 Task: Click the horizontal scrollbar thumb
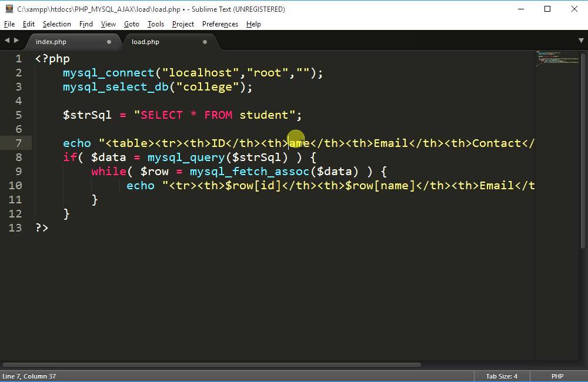tap(212, 364)
